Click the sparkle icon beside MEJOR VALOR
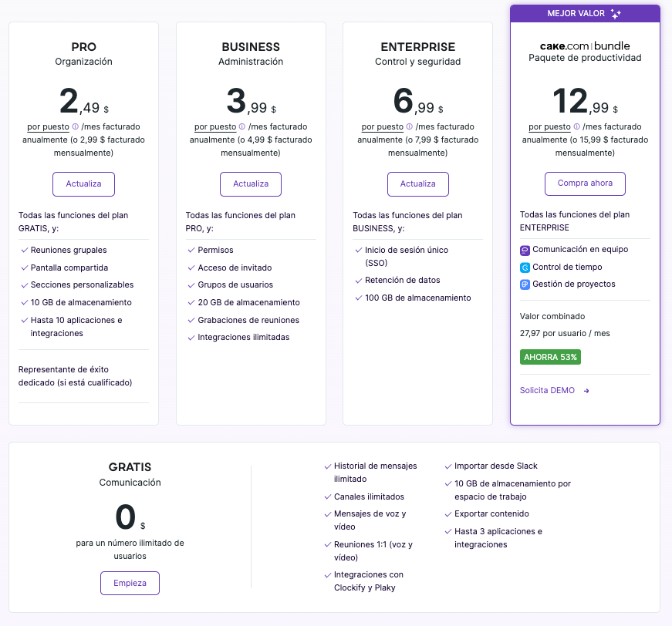The width and height of the screenshot is (672, 626). (x=616, y=14)
